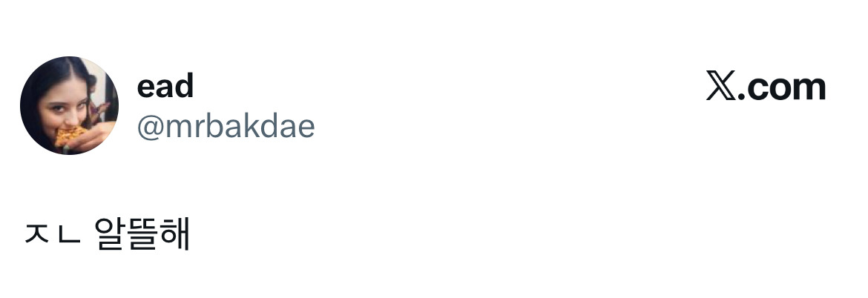868x298 pixels.
Task: Click the X logo icon
Action: tap(725, 87)
